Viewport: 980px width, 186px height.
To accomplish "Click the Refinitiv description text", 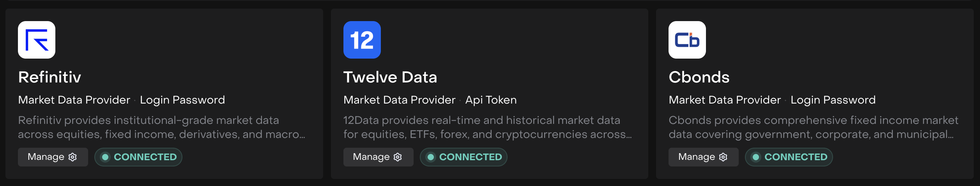I will tap(161, 127).
